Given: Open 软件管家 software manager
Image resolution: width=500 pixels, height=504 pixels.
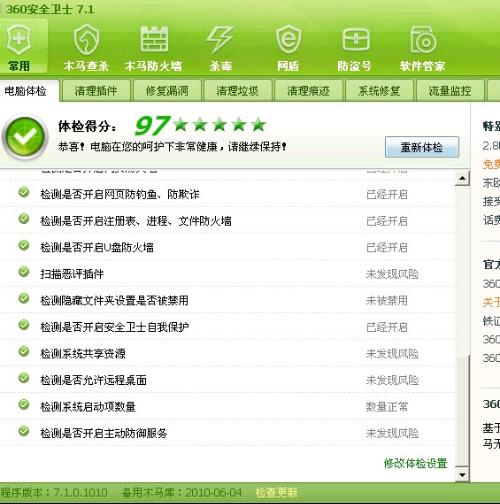Looking at the screenshot, I should 423,48.
